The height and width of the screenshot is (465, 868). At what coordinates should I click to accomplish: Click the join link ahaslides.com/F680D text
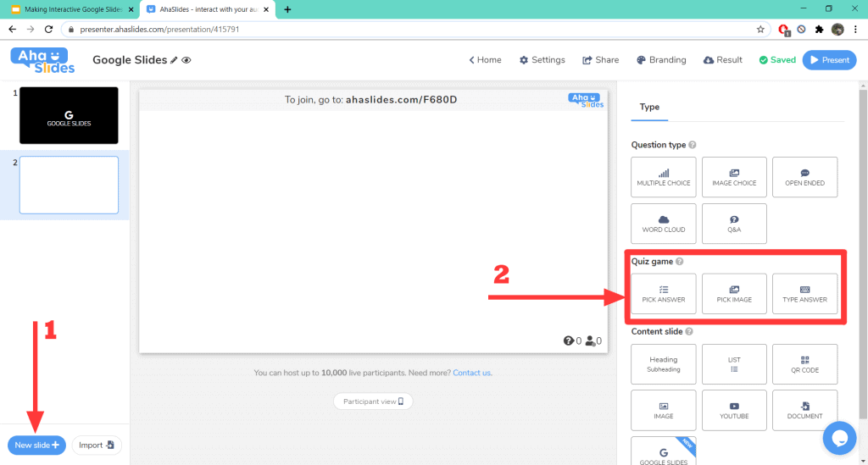(x=401, y=100)
